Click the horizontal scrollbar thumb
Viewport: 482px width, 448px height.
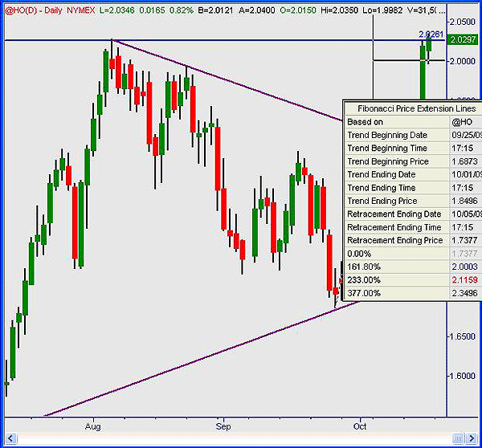coord(457,438)
